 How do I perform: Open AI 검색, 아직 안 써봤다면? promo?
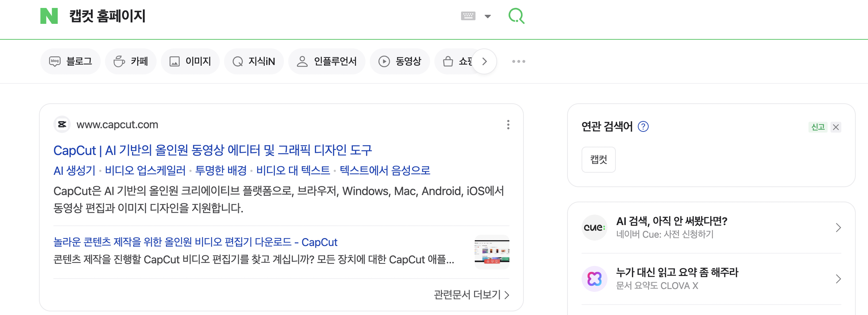pyautogui.click(x=671, y=221)
